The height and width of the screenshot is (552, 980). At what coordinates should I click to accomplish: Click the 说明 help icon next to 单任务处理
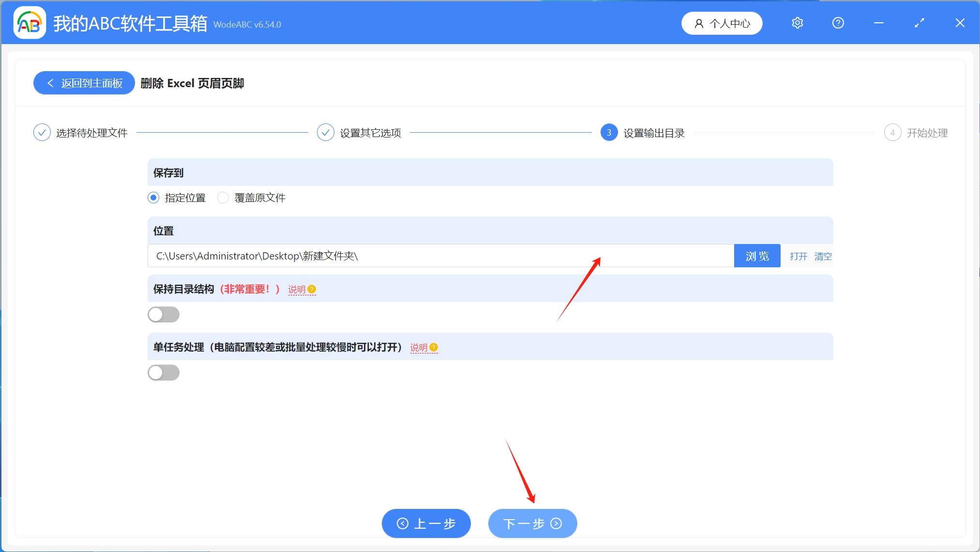pyautogui.click(x=433, y=348)
